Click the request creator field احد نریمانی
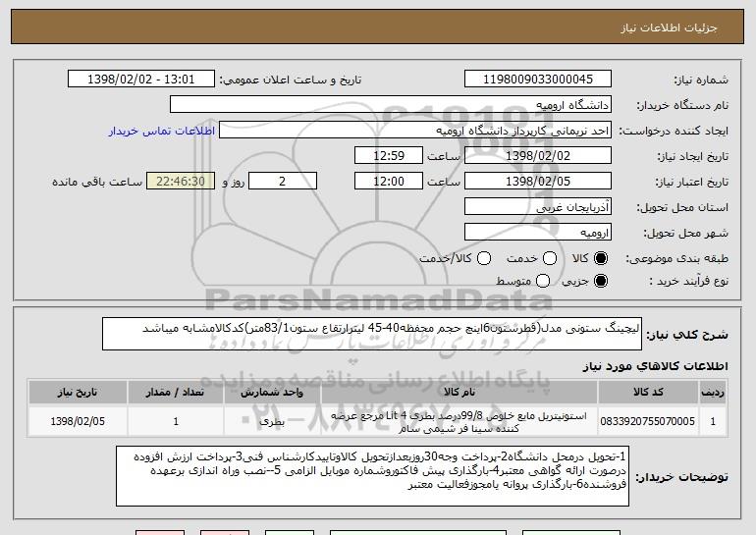The height and width of the screenshot is (535, 756). click(x=415, y=131)
